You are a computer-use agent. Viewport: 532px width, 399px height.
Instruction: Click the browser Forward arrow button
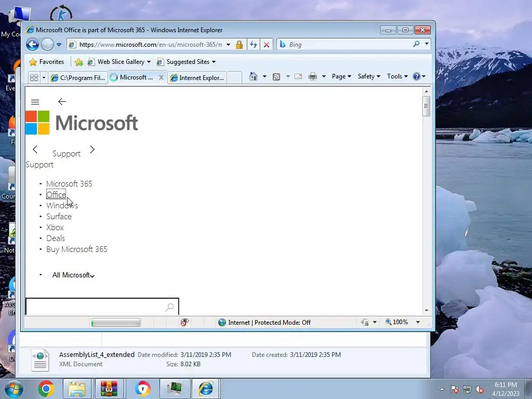point(47,45)
